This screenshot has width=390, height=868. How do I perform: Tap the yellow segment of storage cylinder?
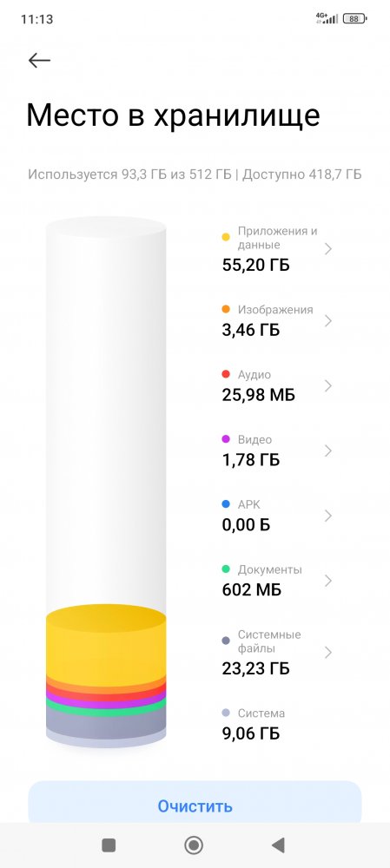[x=106, y=645]
